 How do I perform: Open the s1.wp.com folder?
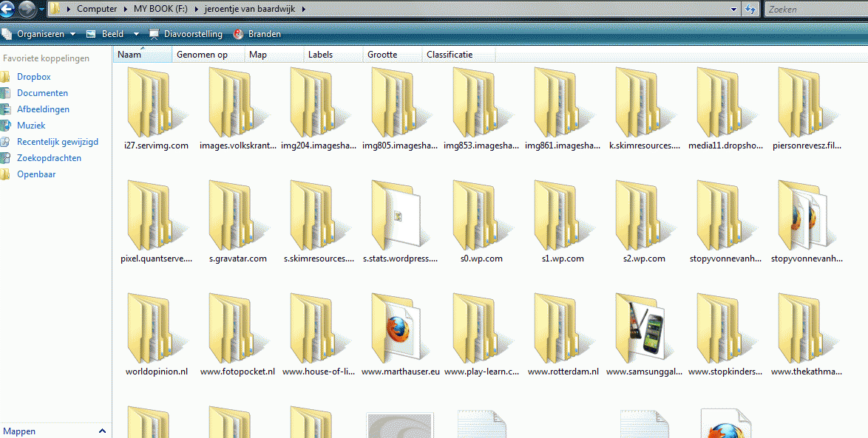click(563, 222)
